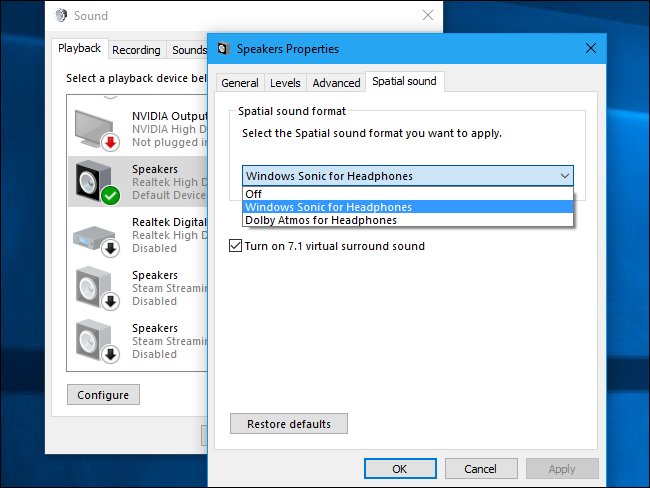Viewport: 650px width, 488px height.
Task: Confirm with the OK button
Action: [399, 468]
